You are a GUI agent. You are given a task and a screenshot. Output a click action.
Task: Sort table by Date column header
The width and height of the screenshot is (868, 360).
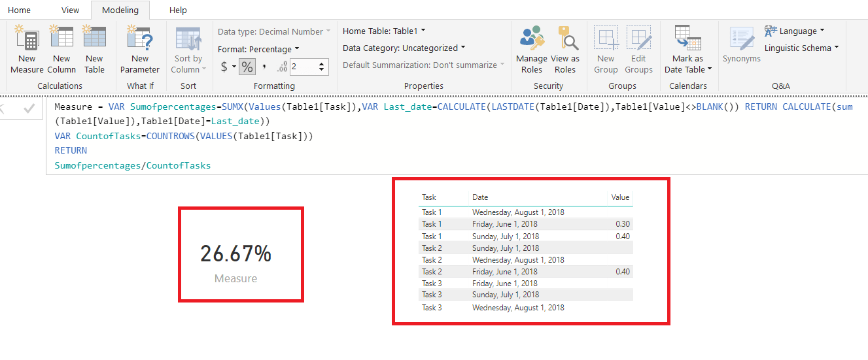[x=480, y=197]
